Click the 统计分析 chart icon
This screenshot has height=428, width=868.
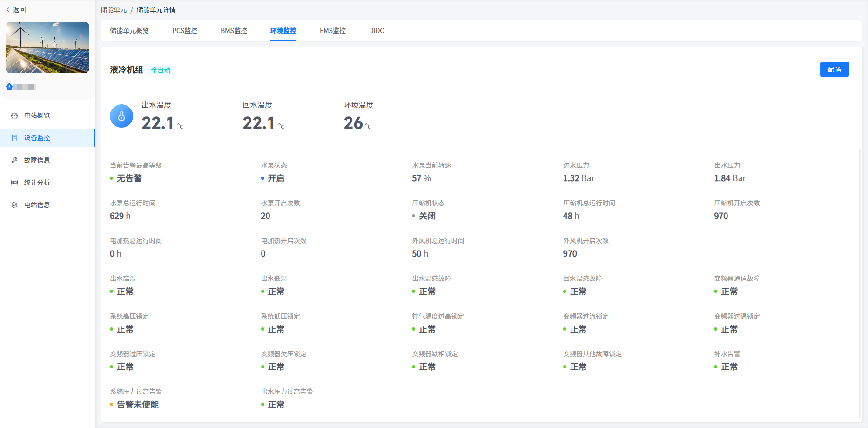(14, 183)
